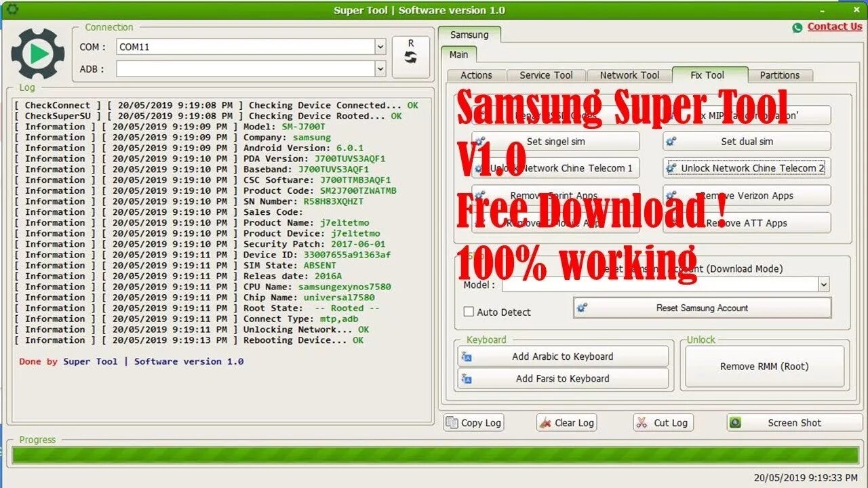Click the Cut Log button
Viewport: 868px width, 488px height.
pyautogui.click(x=664, y=422)
